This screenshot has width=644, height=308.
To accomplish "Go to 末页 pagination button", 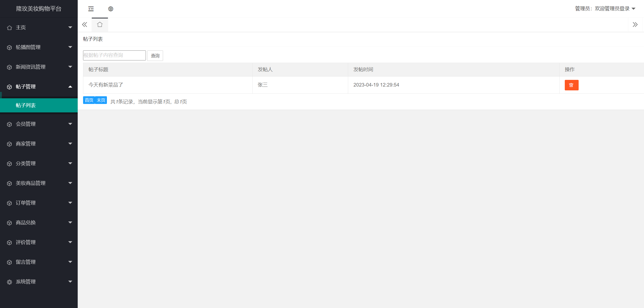I will coord(101,100).
